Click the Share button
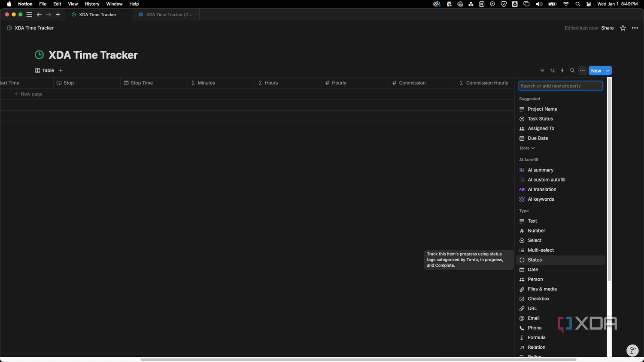644x362 pixels. [x=608, y=28]
